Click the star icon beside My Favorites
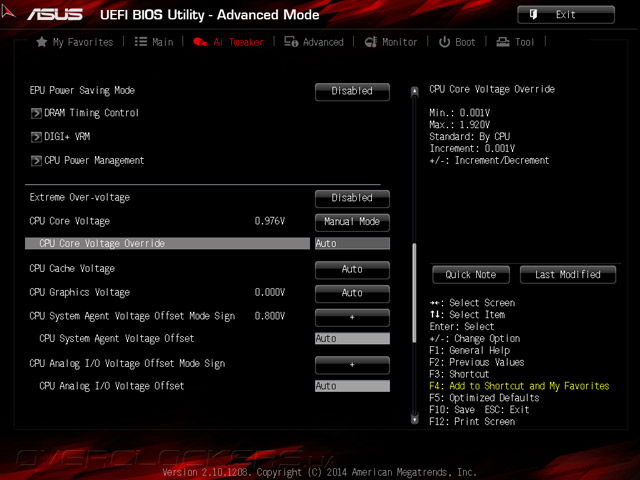 [x=42, y=42]
